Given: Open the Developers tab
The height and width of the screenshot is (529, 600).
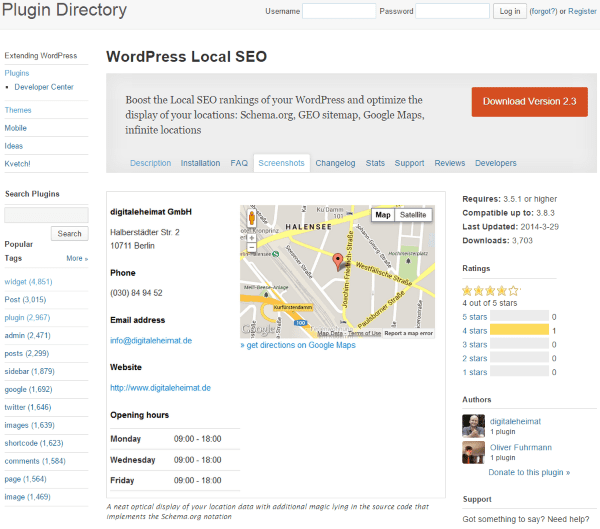Looking at the screenshot, I should [x=496, y=163].
